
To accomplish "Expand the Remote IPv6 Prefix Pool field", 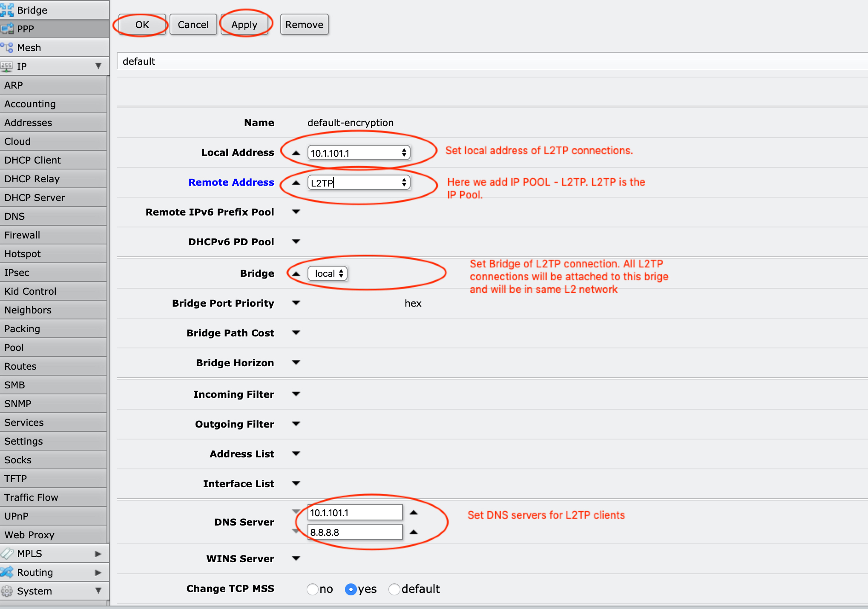I will (x=296, y=212).
